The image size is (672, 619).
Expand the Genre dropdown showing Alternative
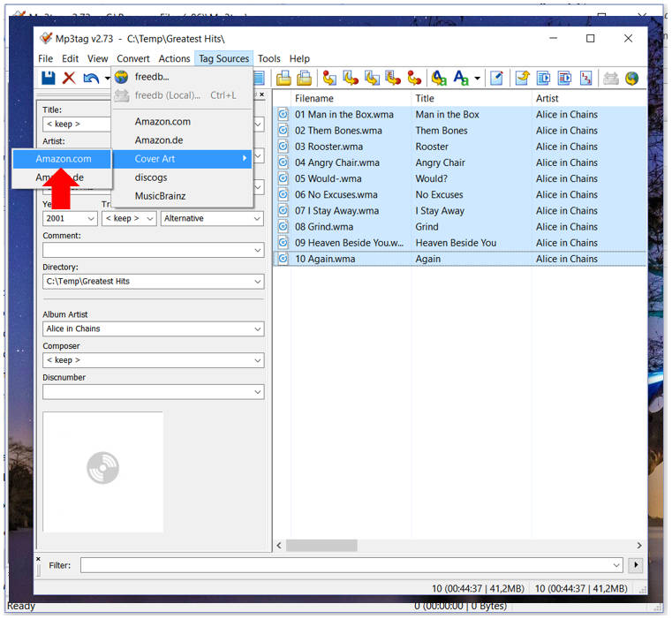tap(257, 219)
